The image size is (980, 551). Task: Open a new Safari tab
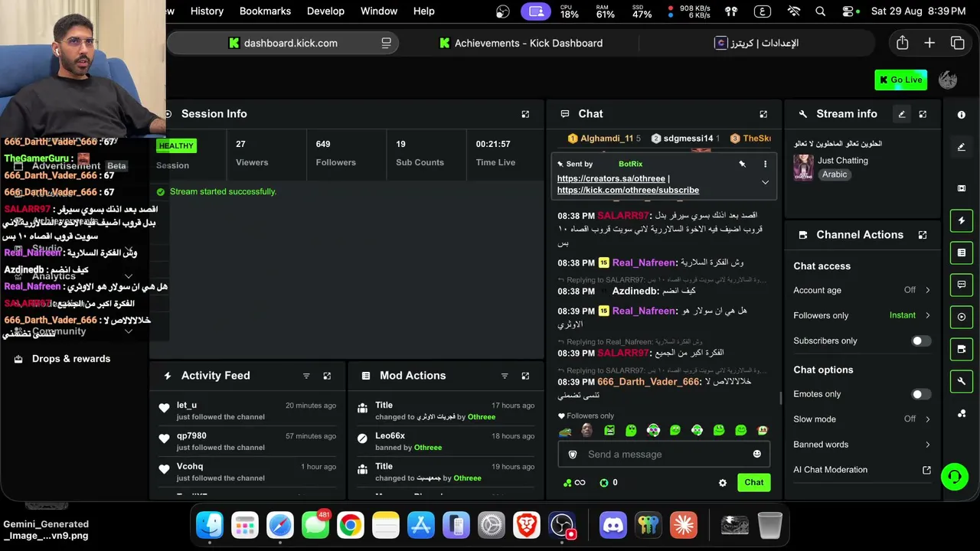[929, 43]
